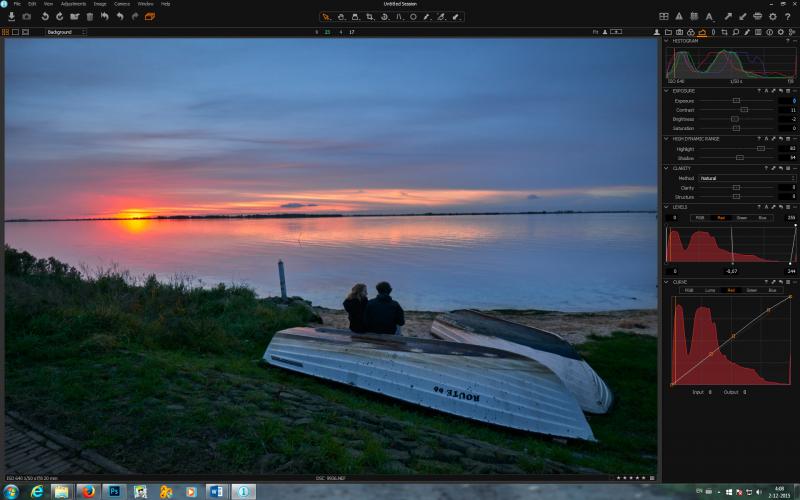800x500 pixels.
Task: Open the Adjustments menu
Action: click(x=73, y=4)
